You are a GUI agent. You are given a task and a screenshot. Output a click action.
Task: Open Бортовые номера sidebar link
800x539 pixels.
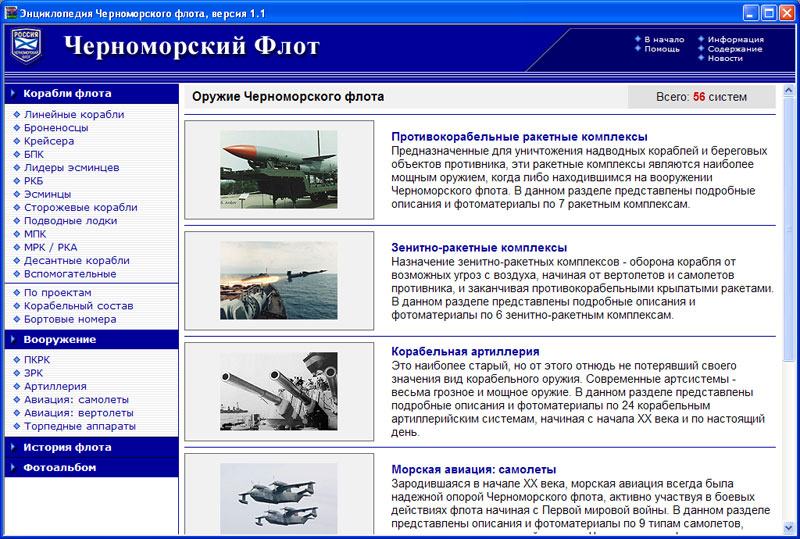72,319
